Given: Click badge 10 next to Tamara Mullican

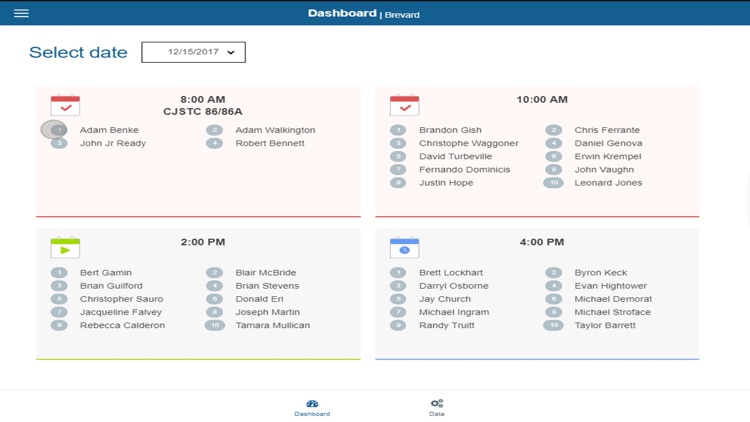Looking at the screenshot, I should 215,325.
